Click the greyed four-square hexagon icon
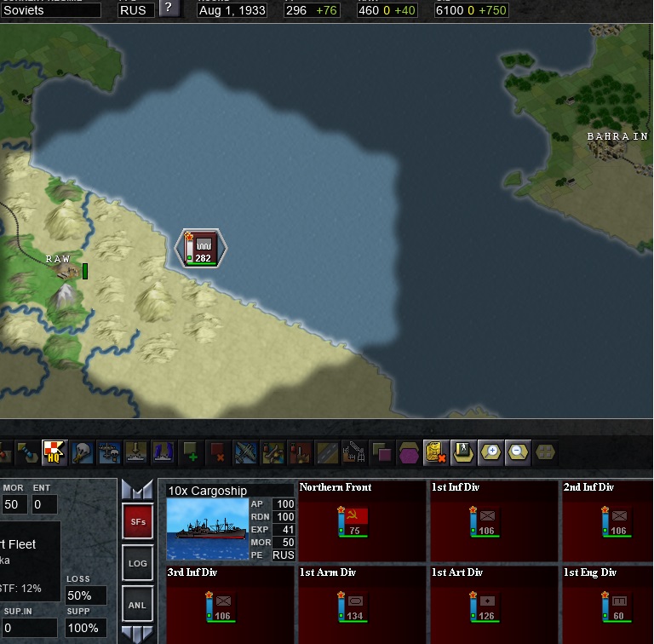 [x=545, y=452]
